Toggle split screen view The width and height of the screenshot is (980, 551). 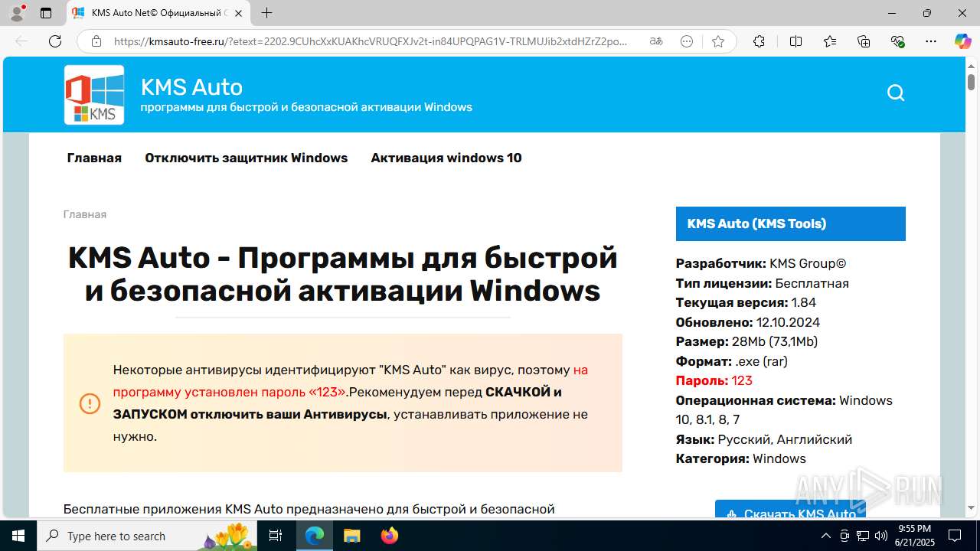click(x=795, y=41)
